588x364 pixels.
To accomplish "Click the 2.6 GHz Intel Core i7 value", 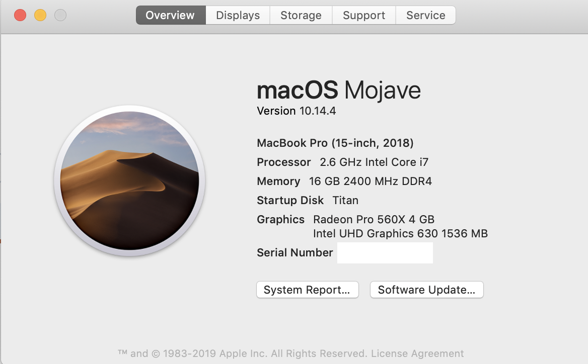I will [374, 162].
